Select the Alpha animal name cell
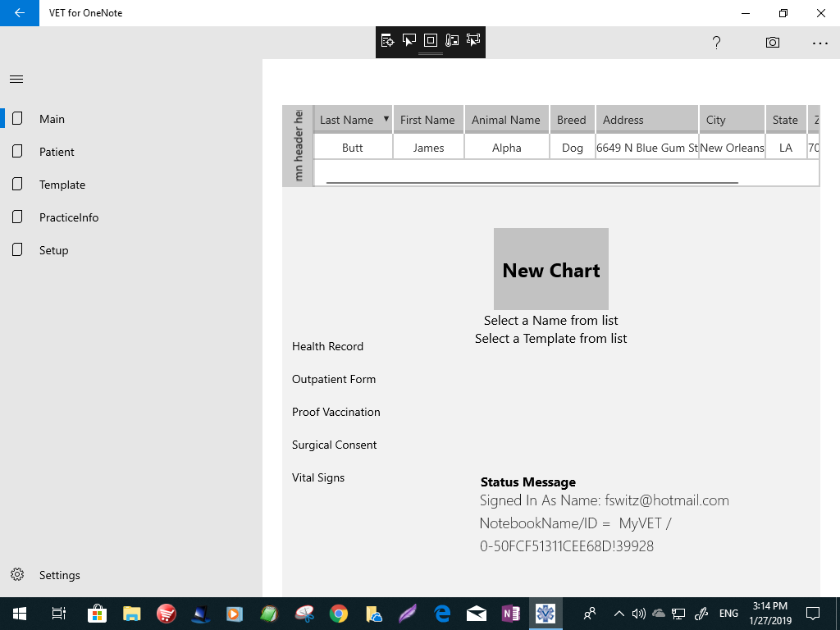The height and width of the screenshot is (630, 840). pyautogui.click(x=506, y=148)
